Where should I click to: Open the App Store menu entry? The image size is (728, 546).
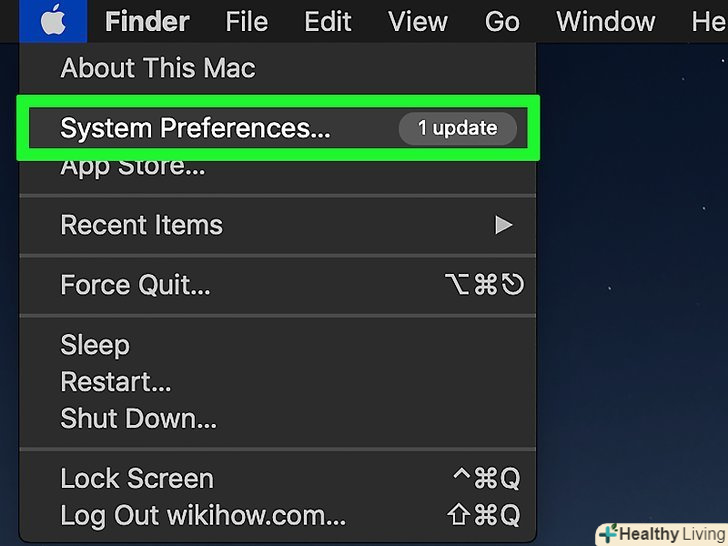pyautogui.click(x=133, y=167)
